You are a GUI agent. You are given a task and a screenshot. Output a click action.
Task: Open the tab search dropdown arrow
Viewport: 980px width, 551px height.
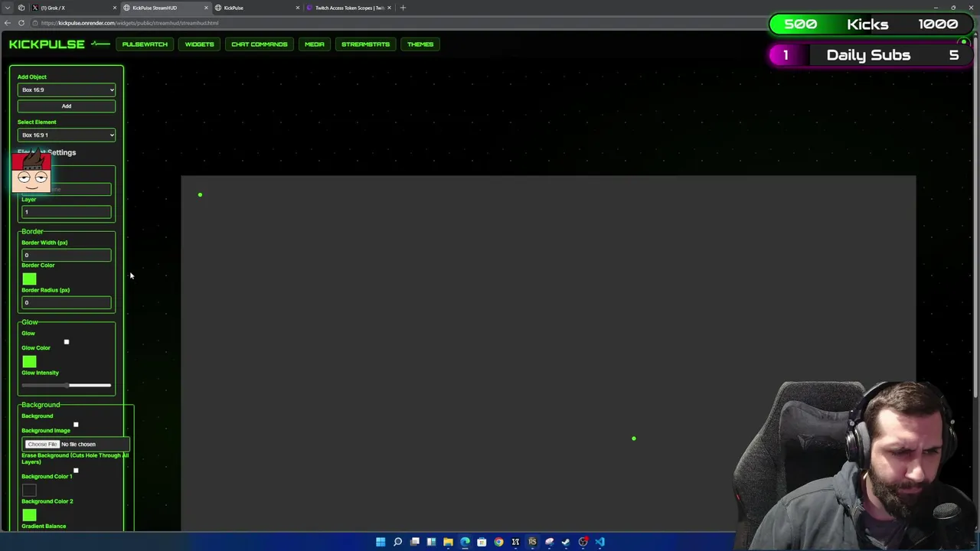pos(8,8)
